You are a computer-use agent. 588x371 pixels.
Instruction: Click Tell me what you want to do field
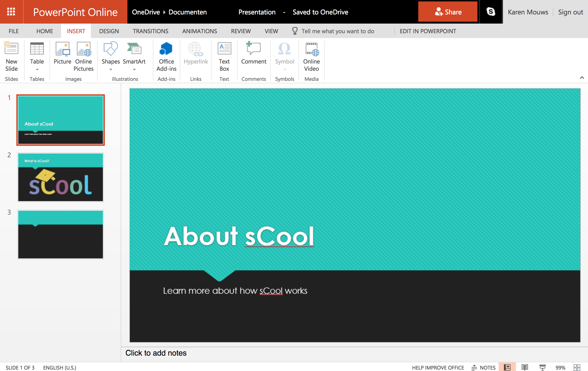coord(338,31)
